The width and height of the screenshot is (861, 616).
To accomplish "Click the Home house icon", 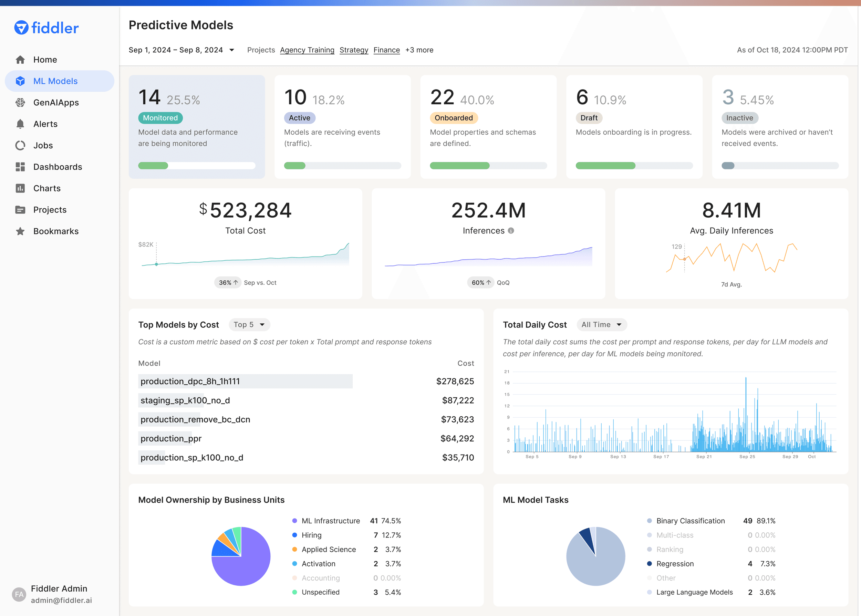I will (20, 60).
